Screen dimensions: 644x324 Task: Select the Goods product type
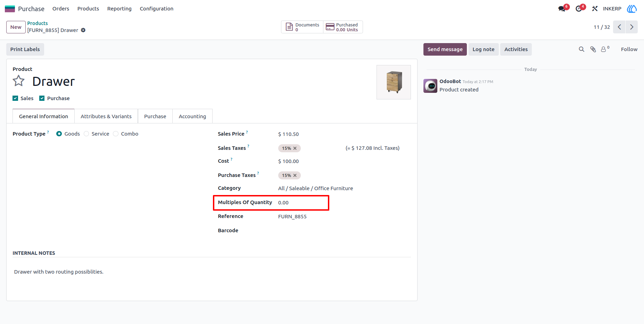click(x=59, y=134)
